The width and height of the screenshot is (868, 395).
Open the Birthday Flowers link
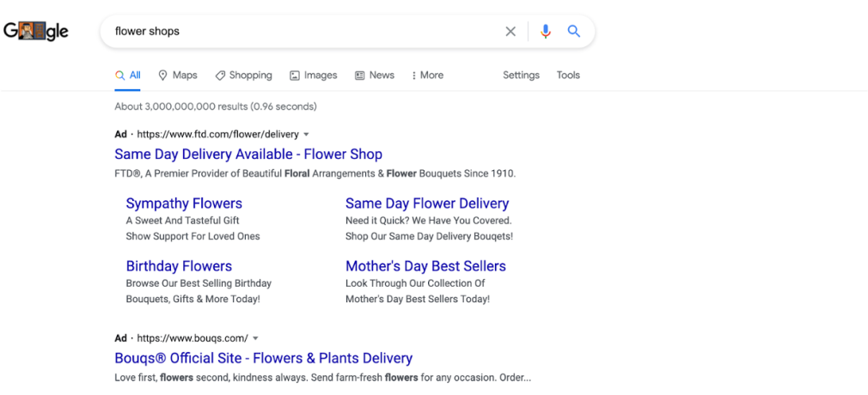(179, 266)
